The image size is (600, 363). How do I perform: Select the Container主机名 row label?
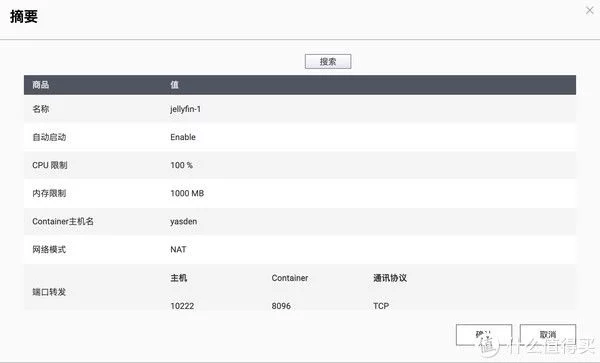point(63,221)
